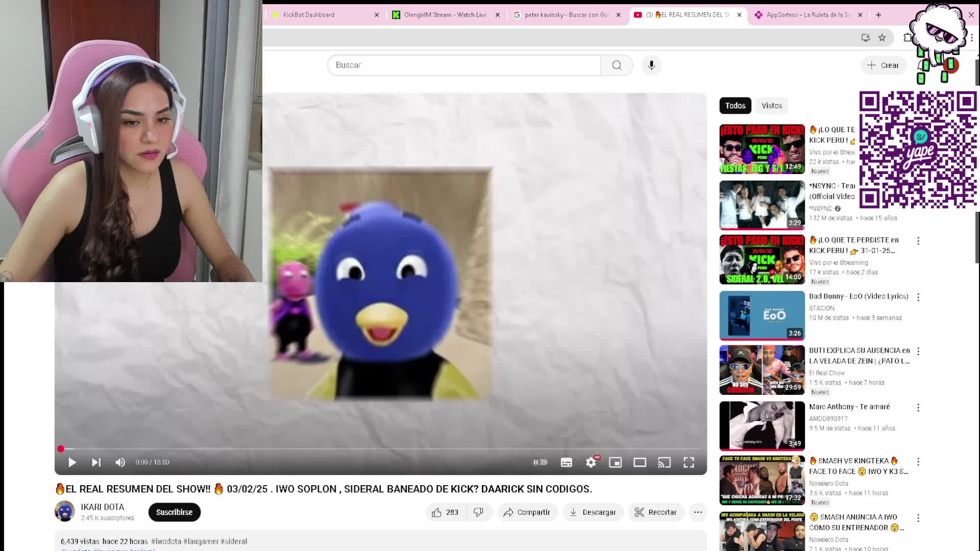Image resolution: width=980 pixels, height=551 pixels.
Task: Close the AppSorteos tab
Action: click(860, 15)
